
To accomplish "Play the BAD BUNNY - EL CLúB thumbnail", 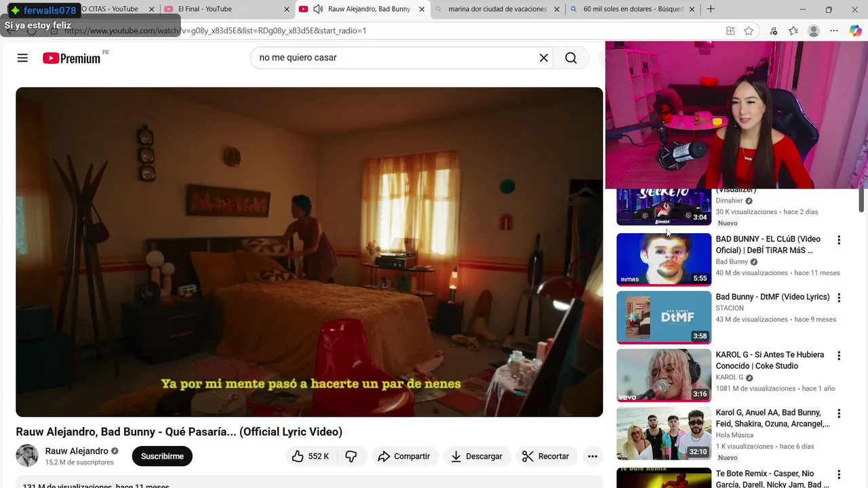I will pos(664,260).
